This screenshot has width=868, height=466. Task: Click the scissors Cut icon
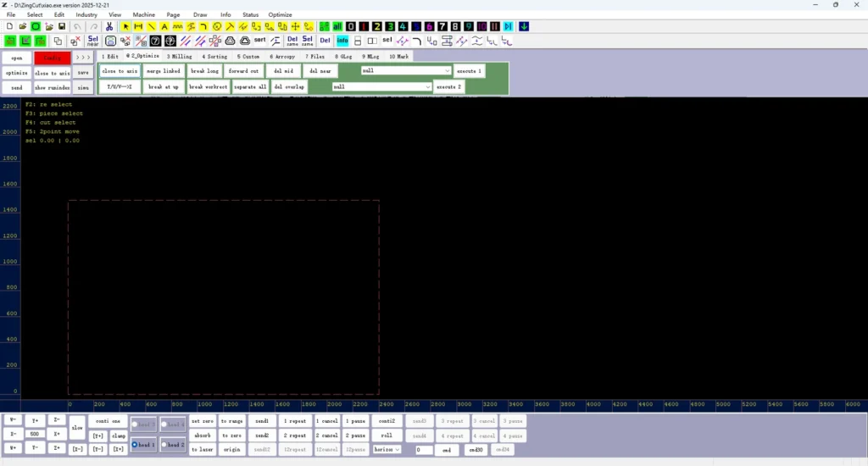tap(109, 26)
